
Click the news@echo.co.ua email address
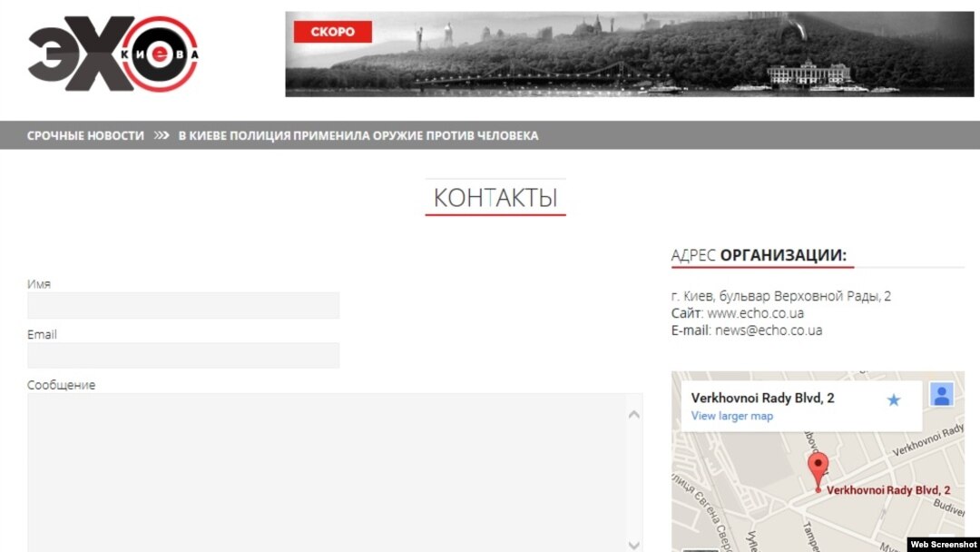click(x=768, y=330)
